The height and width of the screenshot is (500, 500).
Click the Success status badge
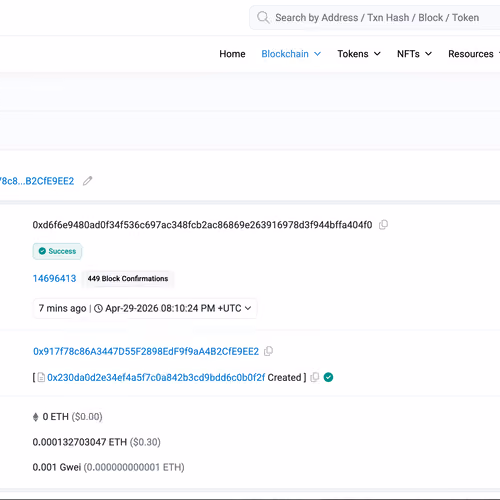point(57,251)
